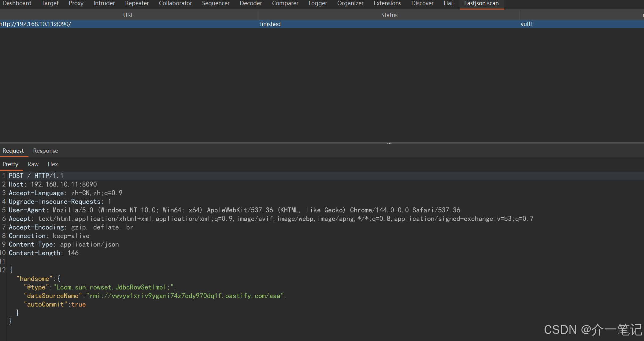
Task: Open the Proxy tab
Action: click(76, 3)
